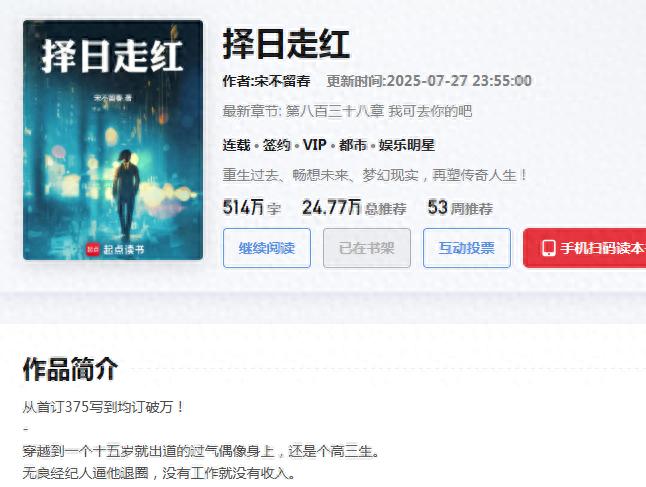Click the 起点读书 logo on cover
Screen dimensions: 646x487
pos(115,249)
